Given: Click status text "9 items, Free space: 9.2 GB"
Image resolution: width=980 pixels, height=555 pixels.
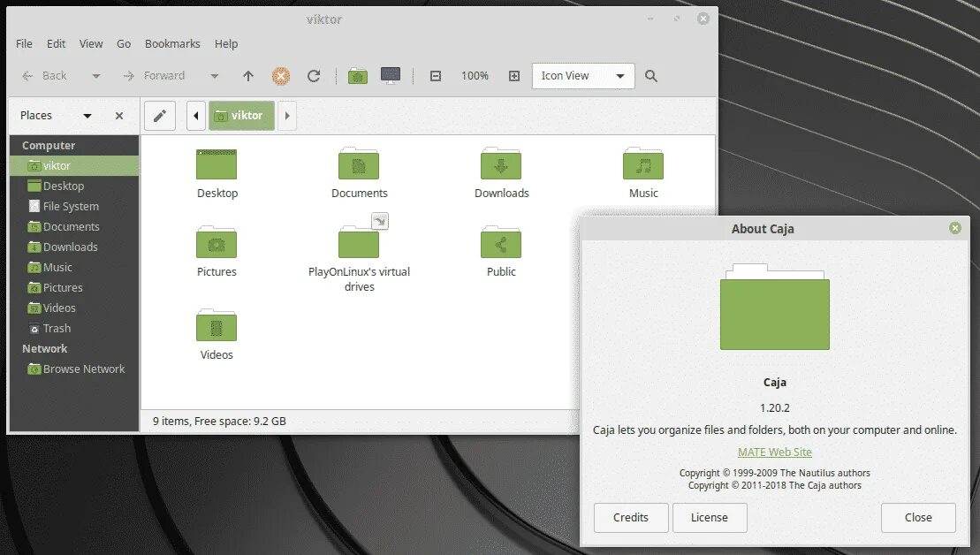Looking at the screenshot, I should pyautogui.click(x=219, y=422).
